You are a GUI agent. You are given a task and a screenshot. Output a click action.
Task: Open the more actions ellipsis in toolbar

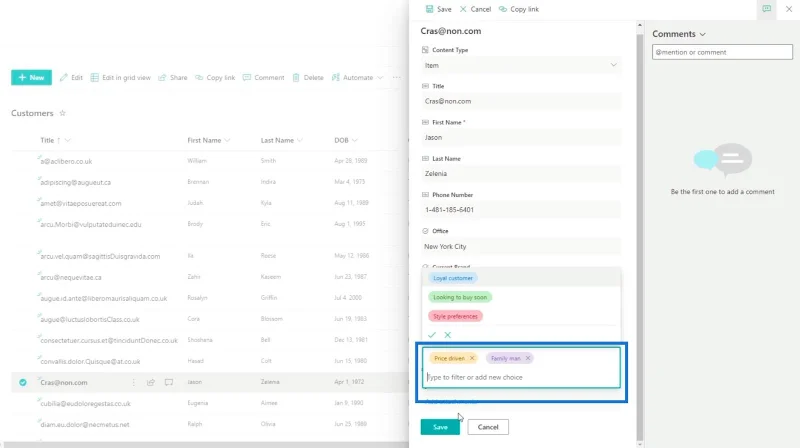pos(396,78)
